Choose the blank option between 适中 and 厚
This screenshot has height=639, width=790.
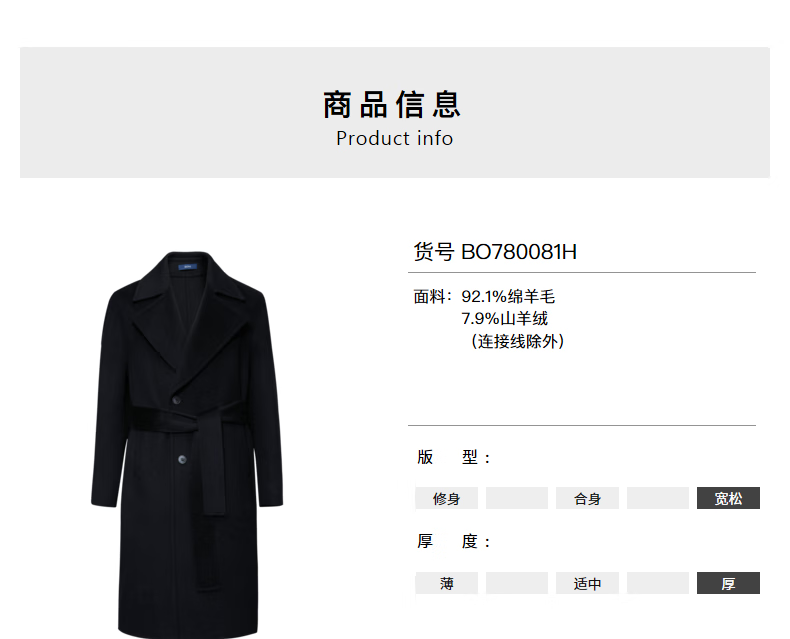tap(658, 583)
